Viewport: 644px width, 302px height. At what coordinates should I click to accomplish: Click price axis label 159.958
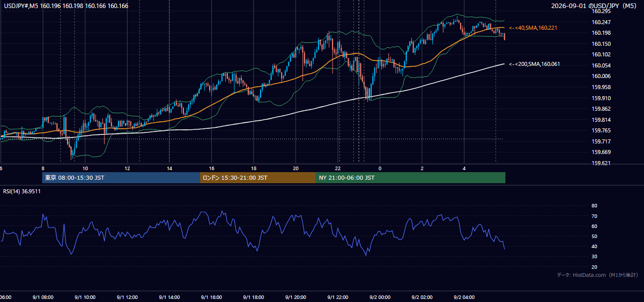coord(601,87)
